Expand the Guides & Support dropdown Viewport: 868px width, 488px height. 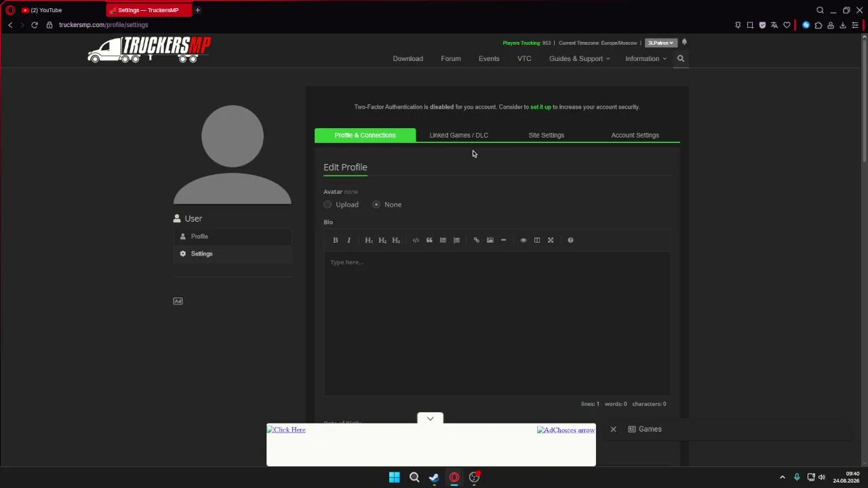coord(579,58)
